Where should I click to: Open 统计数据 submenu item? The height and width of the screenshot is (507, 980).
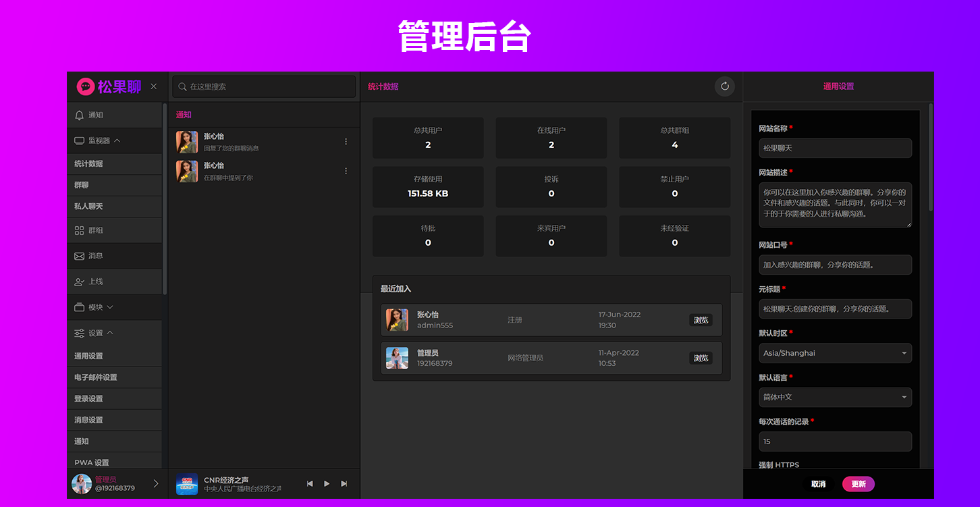[115, 164]
